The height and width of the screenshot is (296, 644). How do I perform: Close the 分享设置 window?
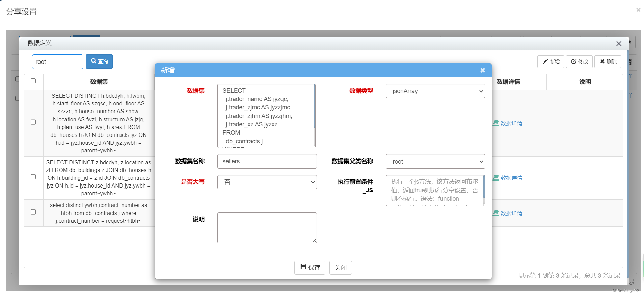coord(638,10)
